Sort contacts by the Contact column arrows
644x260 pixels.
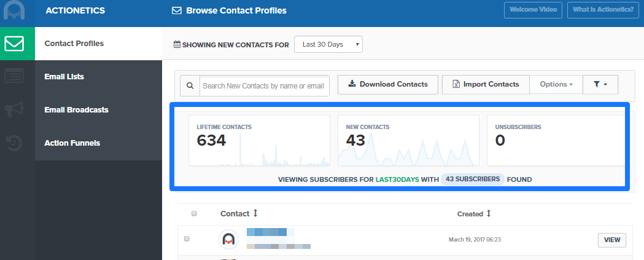pos(255,213)
